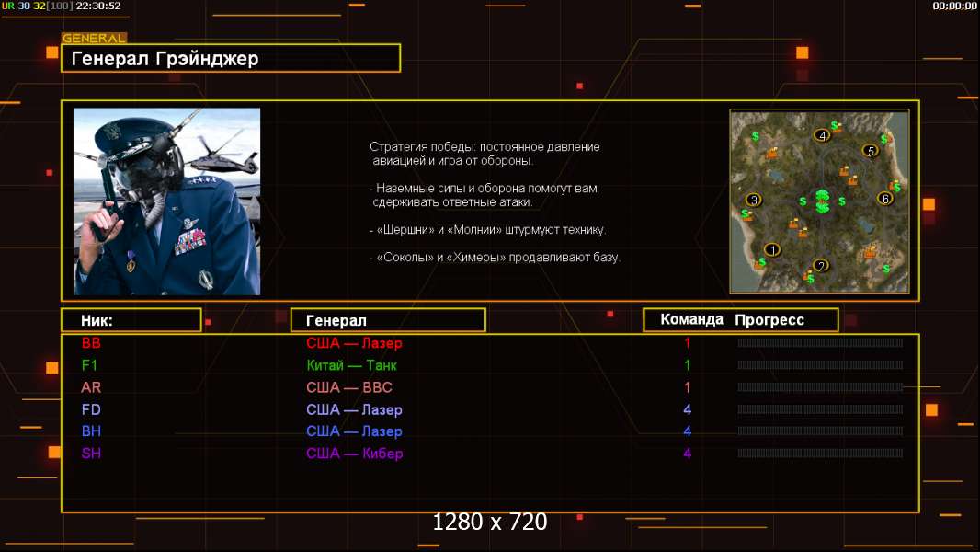The width and height of the screenshot is (980, 552).
Task: Click 'США — Лазер' in the FD row
Action: pos(354,409)
